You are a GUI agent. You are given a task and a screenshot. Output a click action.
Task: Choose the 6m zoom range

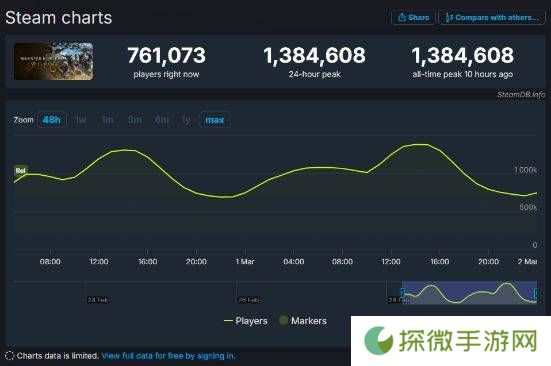pos(162,120)
